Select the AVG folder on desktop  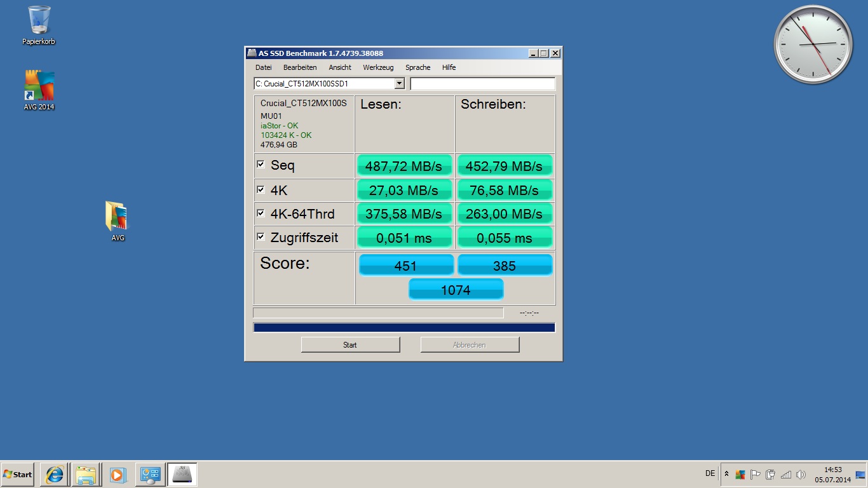118,221
